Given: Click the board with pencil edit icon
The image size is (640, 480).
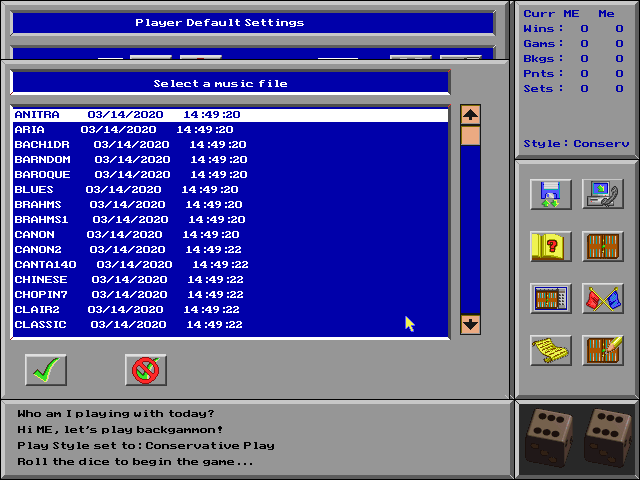Looking at the screenshot, I should click(x=603, y=350).
